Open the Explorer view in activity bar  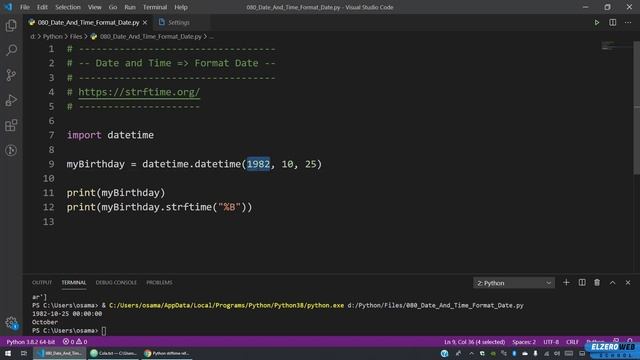click(x=11, y=25)
